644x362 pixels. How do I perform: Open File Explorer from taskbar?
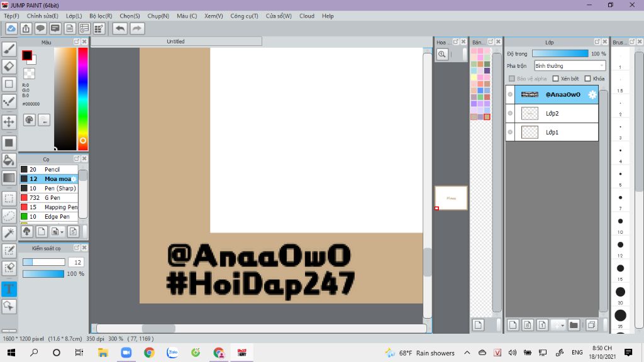coord(103,353)
